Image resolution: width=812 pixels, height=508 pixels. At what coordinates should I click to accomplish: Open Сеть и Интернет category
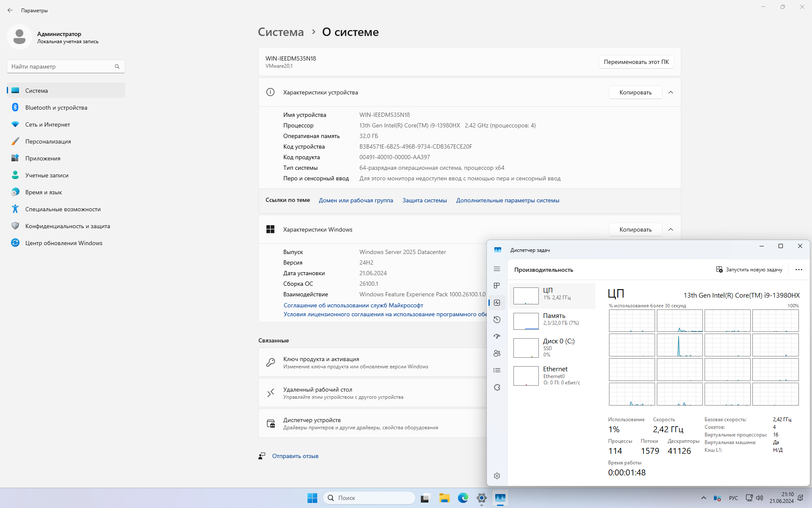tap(66, 124)
